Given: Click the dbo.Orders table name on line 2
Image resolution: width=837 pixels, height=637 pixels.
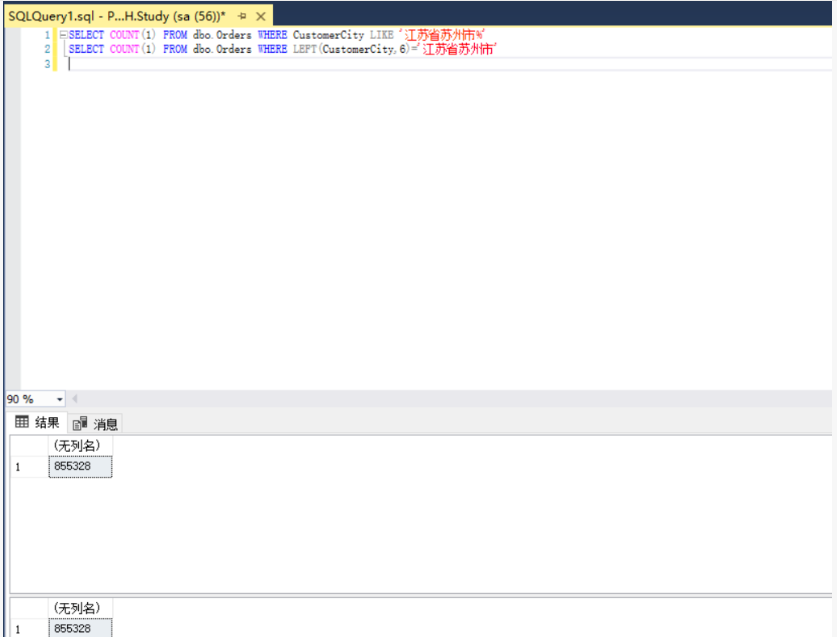Looking at the screenshot, I should click(x=222, y=49).
